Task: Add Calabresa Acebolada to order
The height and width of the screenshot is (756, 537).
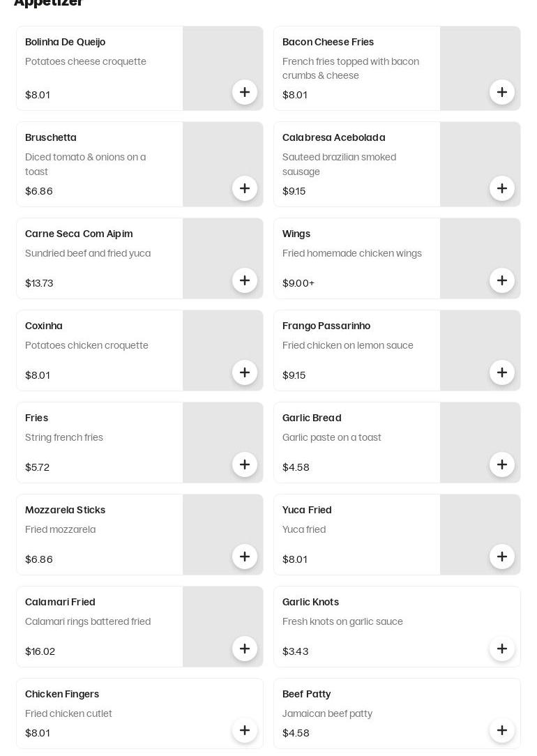Action: click(x=502, y=188)
